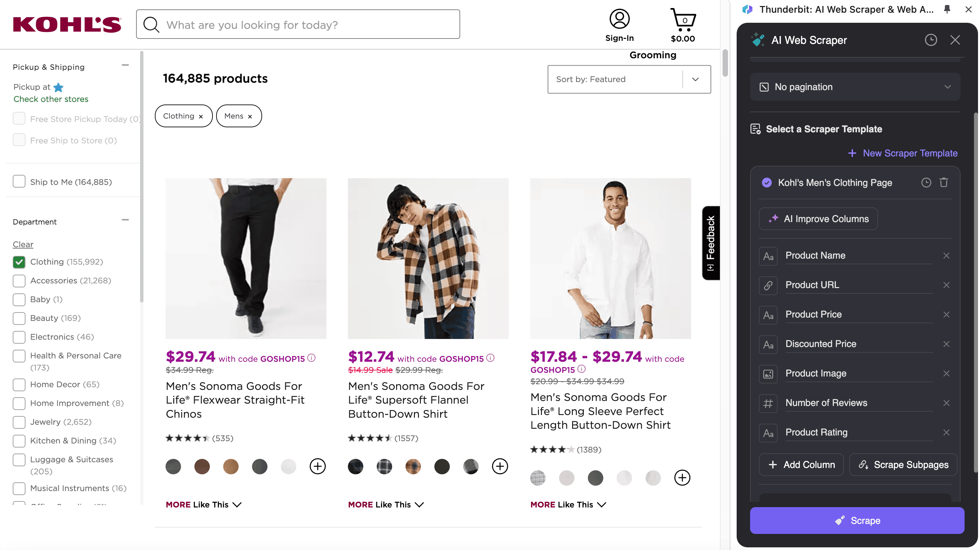Enable the Ship to Me checkbox

tap(19, 182)
